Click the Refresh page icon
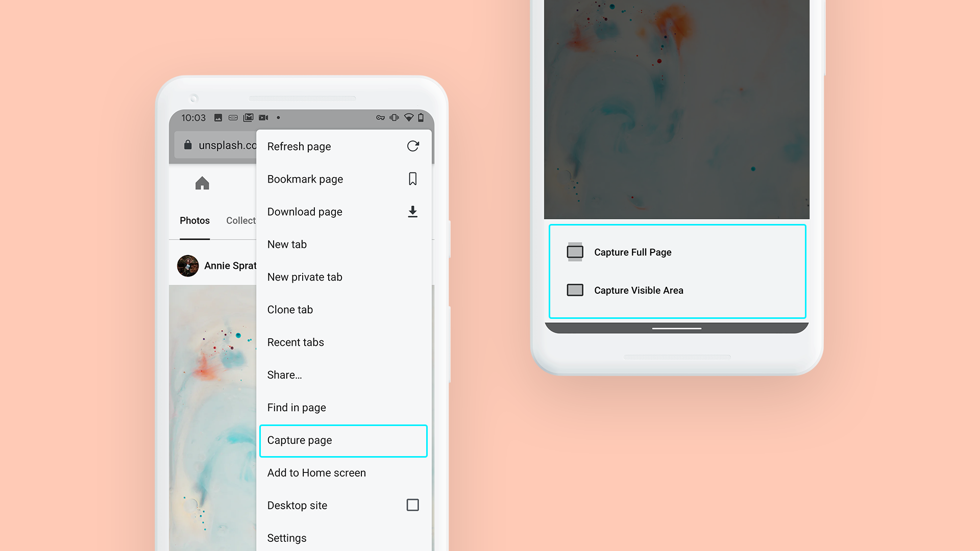Image resolution: width=980 pixels, height=551 pixels. coord(414,146)
